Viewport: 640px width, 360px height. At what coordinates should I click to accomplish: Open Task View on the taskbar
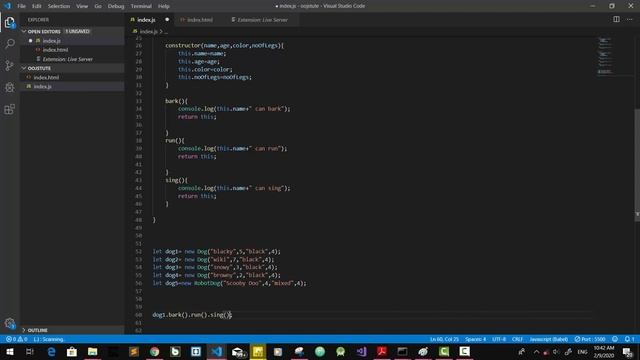coord(30,351)
